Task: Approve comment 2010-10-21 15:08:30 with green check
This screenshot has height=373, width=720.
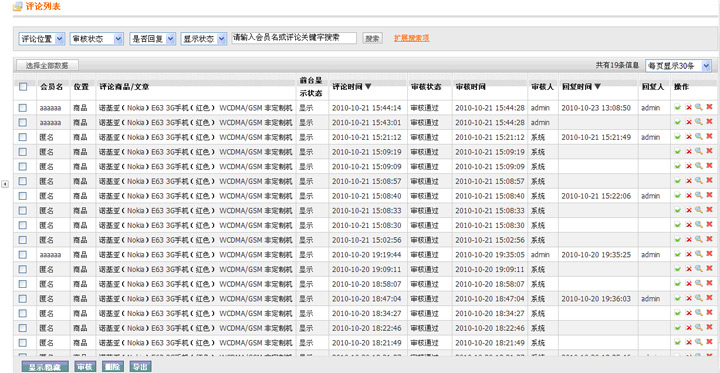Action: (678, 225)
